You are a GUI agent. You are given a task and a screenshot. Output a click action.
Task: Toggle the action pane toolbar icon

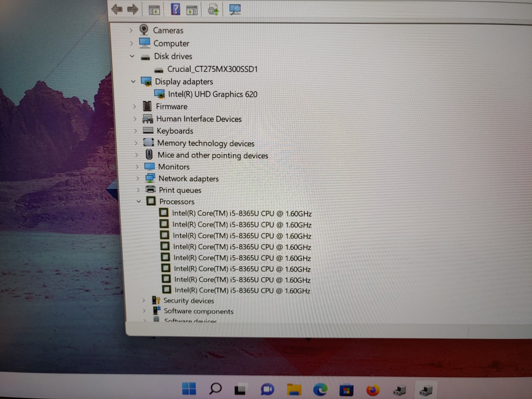(192, 10)
